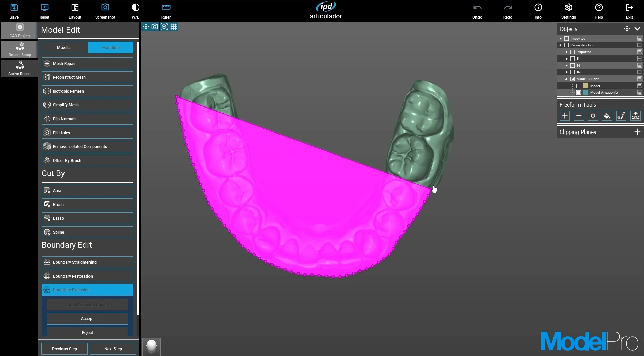The image size is (644, 356).
Task: Open the Help icon
Action: (x=599, y=7)
